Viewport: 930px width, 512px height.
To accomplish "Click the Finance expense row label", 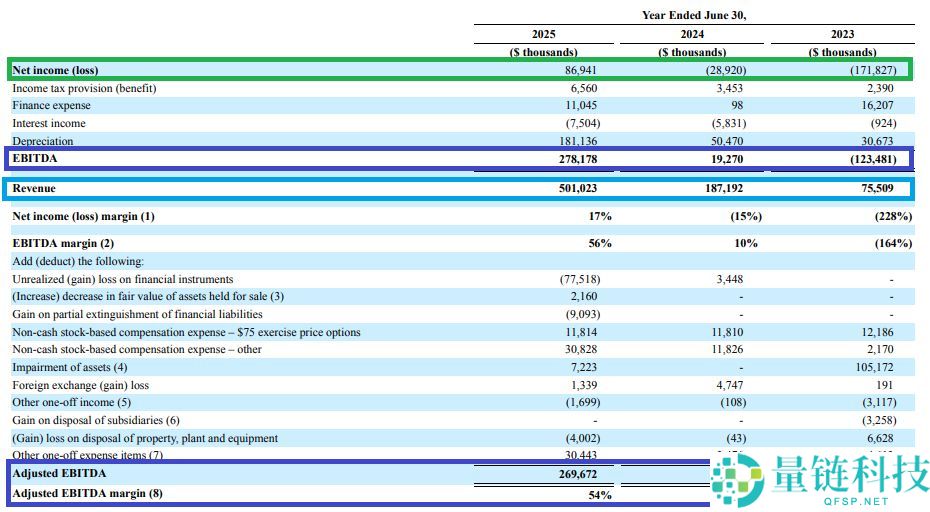I will [x=51, y=106].
